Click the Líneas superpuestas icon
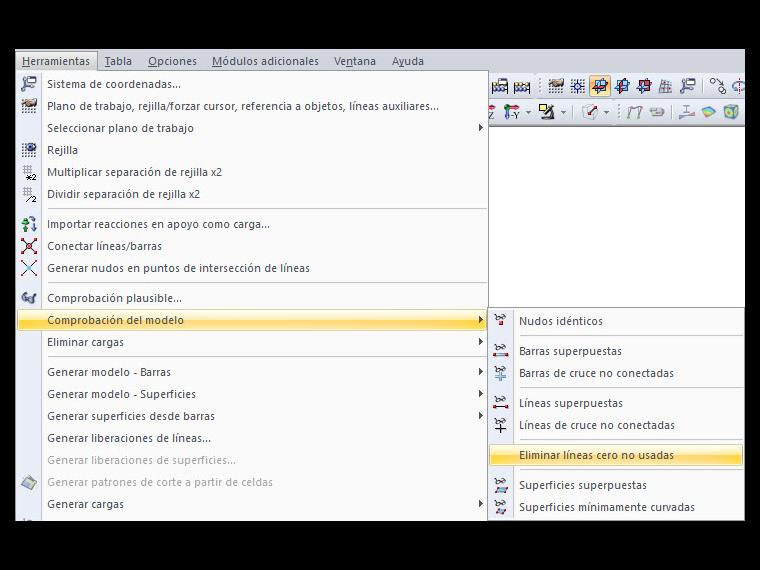 point(501,402)
